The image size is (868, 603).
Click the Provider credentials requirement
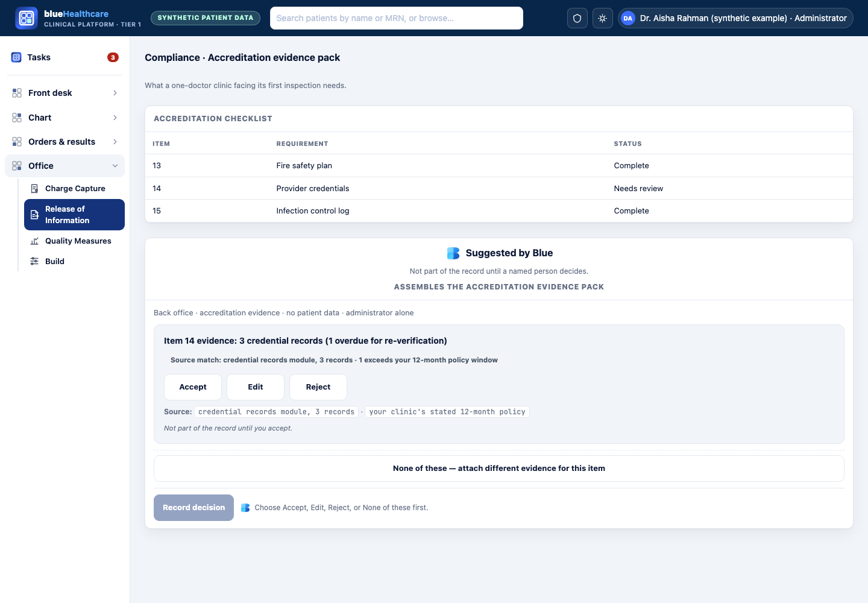[x=313, y=189]
